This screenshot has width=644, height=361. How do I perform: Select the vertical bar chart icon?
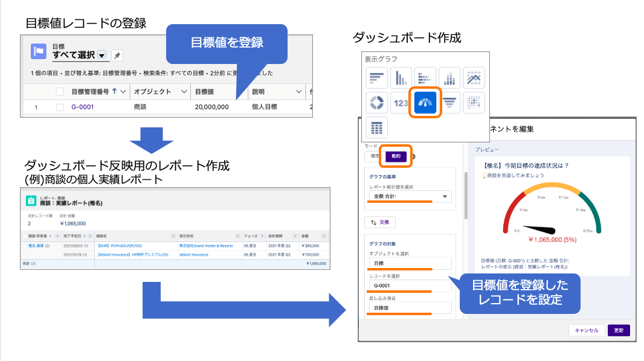401,78
